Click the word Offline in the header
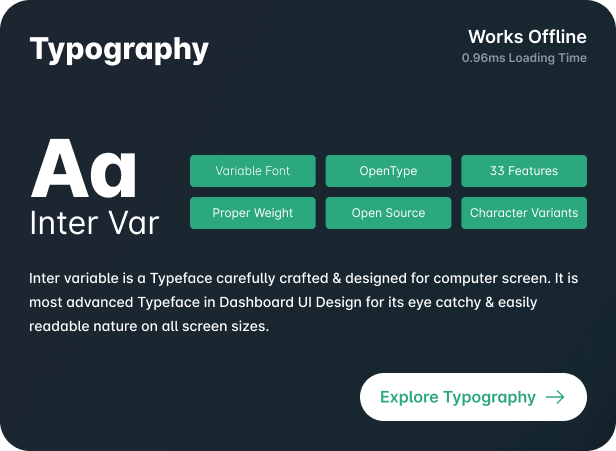The height and width of the screenshot is (451, 616). click(557, 37)
